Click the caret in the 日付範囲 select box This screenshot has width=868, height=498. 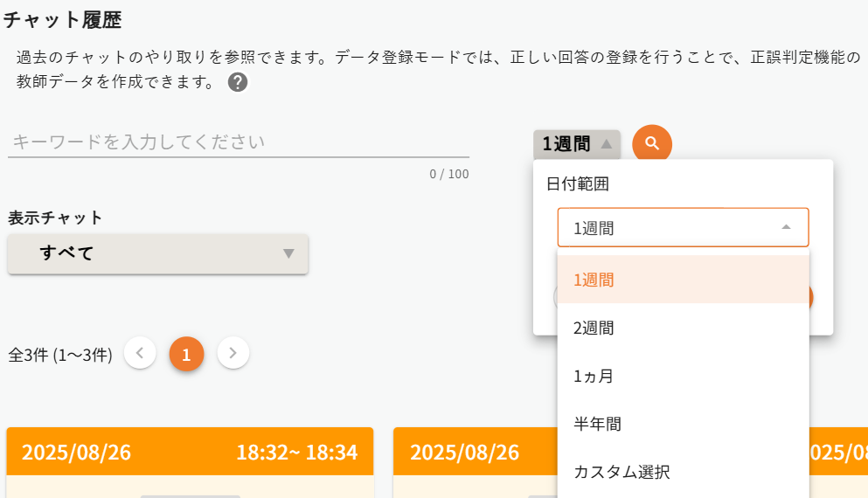[x=786, y=227]
